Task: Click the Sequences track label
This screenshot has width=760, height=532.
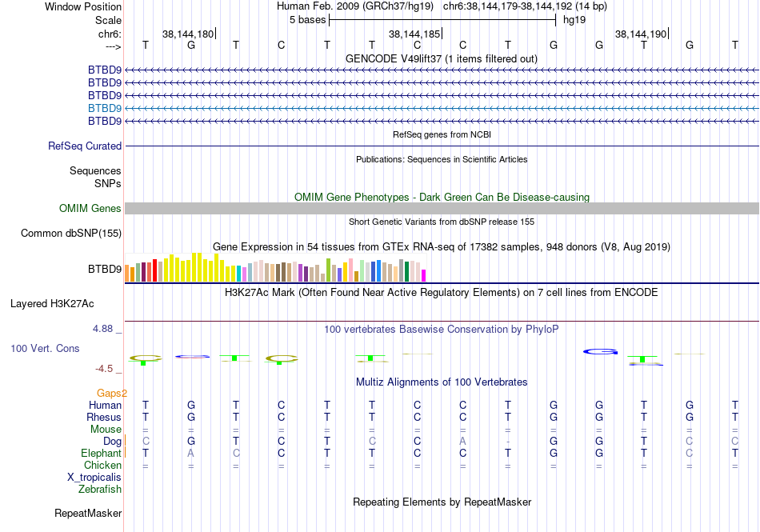Action: 95,170
